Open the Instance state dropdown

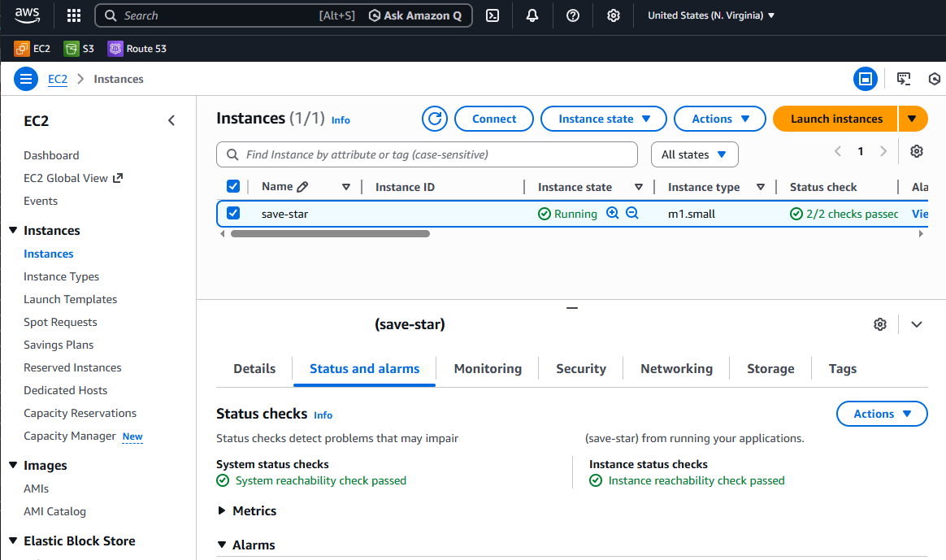coord(604,119)
